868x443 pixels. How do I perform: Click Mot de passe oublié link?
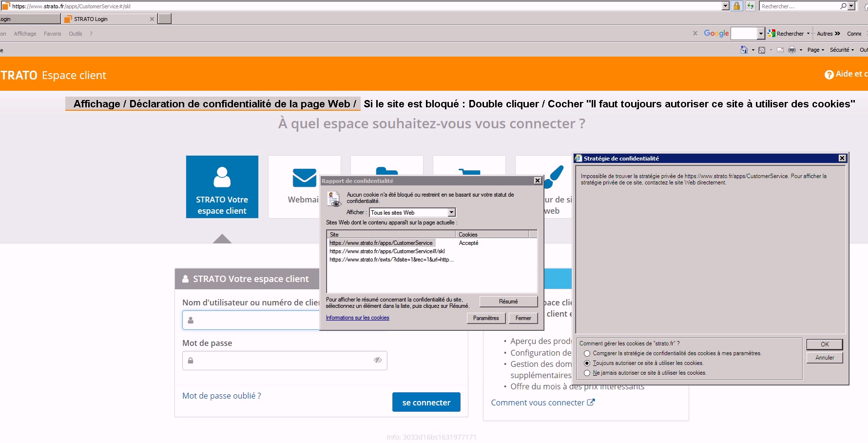[222, 396]
